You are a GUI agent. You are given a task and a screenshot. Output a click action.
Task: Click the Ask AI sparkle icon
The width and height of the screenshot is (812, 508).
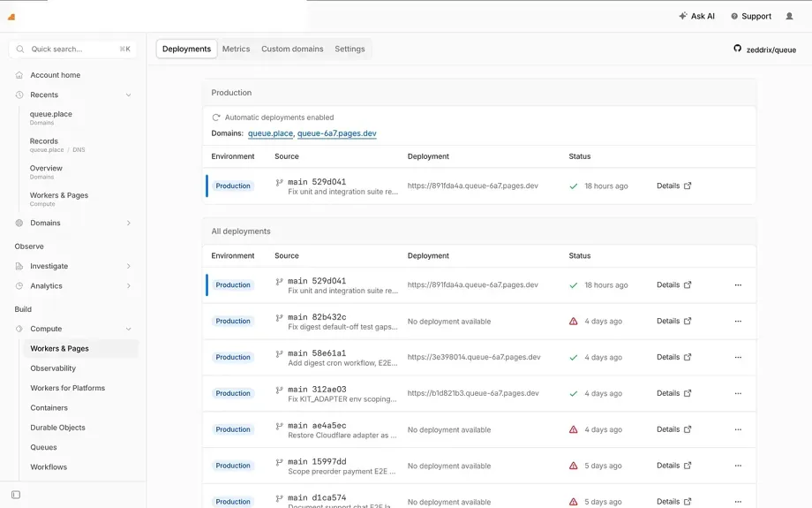coord(683,16)
